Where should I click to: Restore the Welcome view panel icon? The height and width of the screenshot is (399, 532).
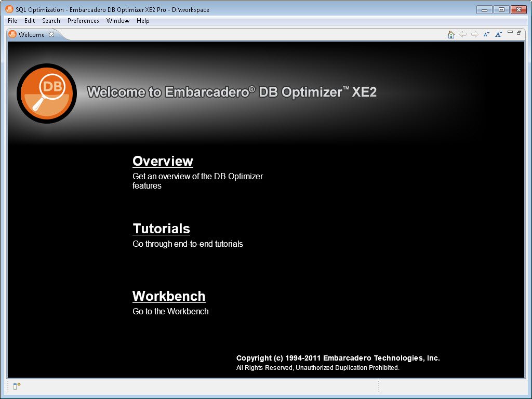point(519,33)
